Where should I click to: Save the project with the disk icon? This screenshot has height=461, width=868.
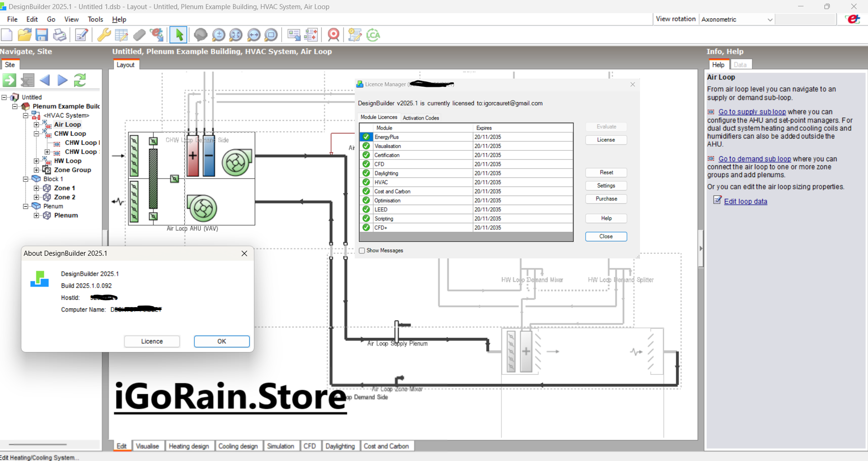[42, 35]
